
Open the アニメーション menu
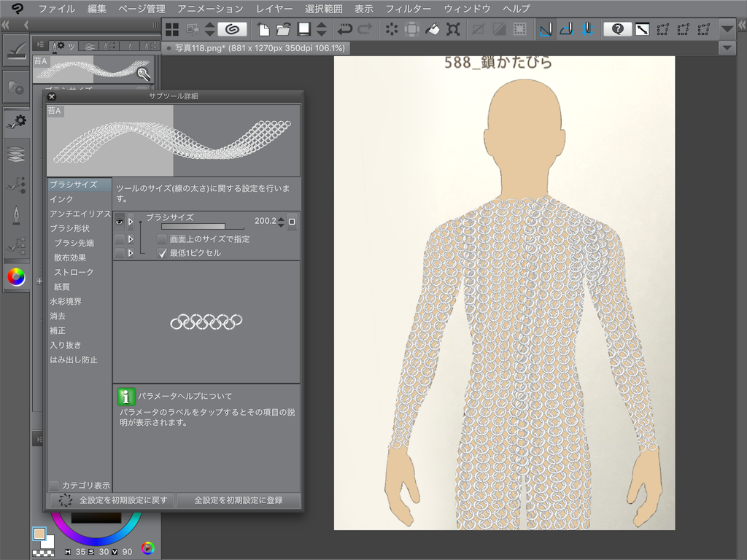(x=210, y=9)
